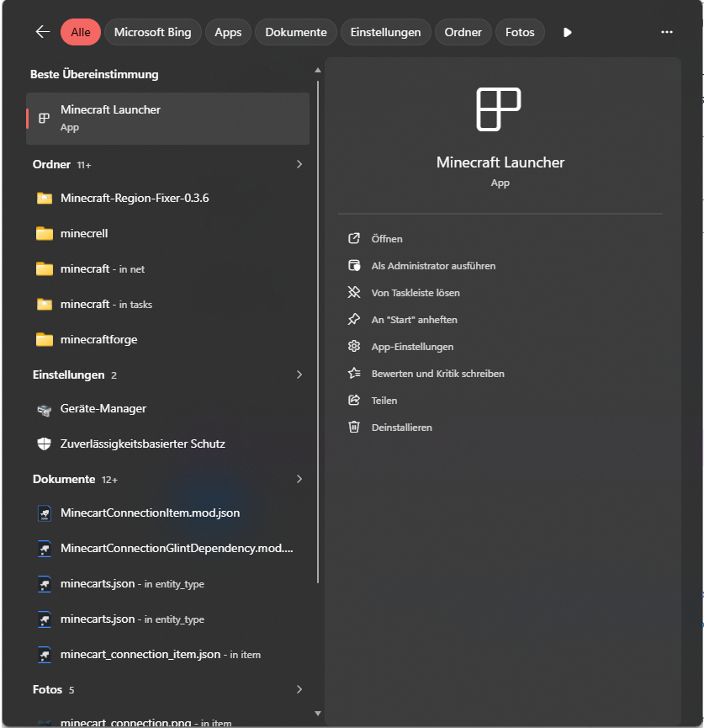Click the rate and review star icon

(x=354, y=374)
